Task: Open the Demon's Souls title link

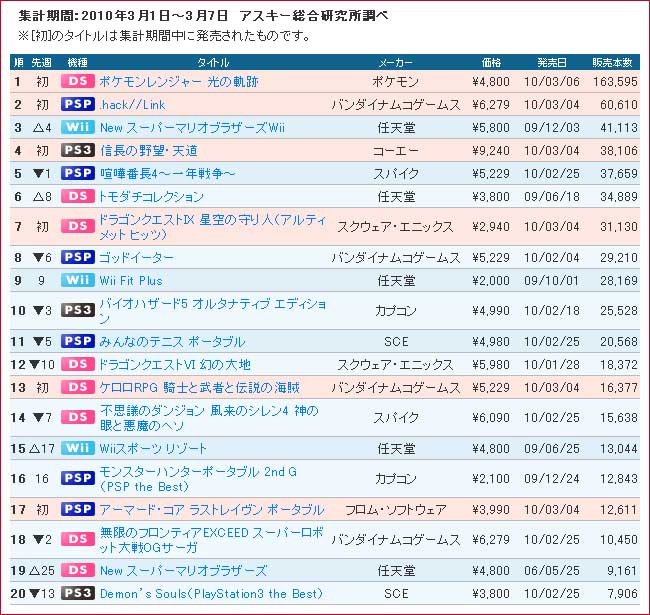Action: [211, 593]
